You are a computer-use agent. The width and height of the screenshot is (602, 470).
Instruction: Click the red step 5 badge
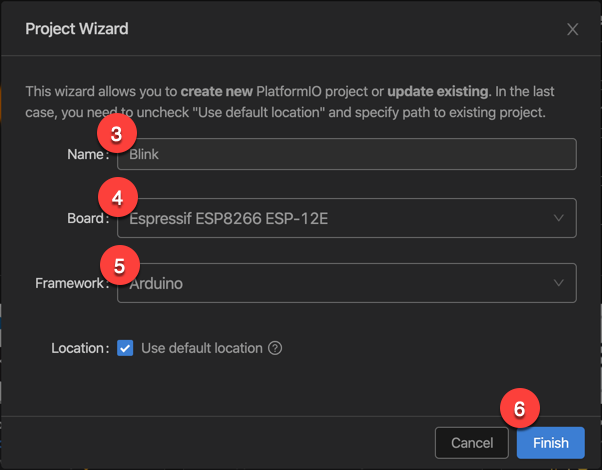pos(119,266)
